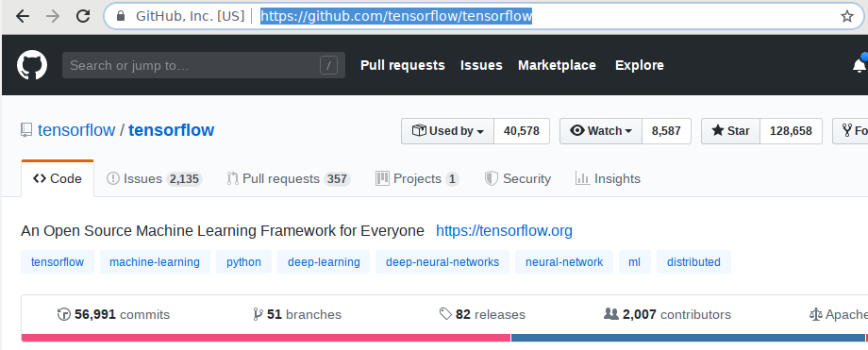
Task: Click the padlock site security icon
Action: point(121,16)
